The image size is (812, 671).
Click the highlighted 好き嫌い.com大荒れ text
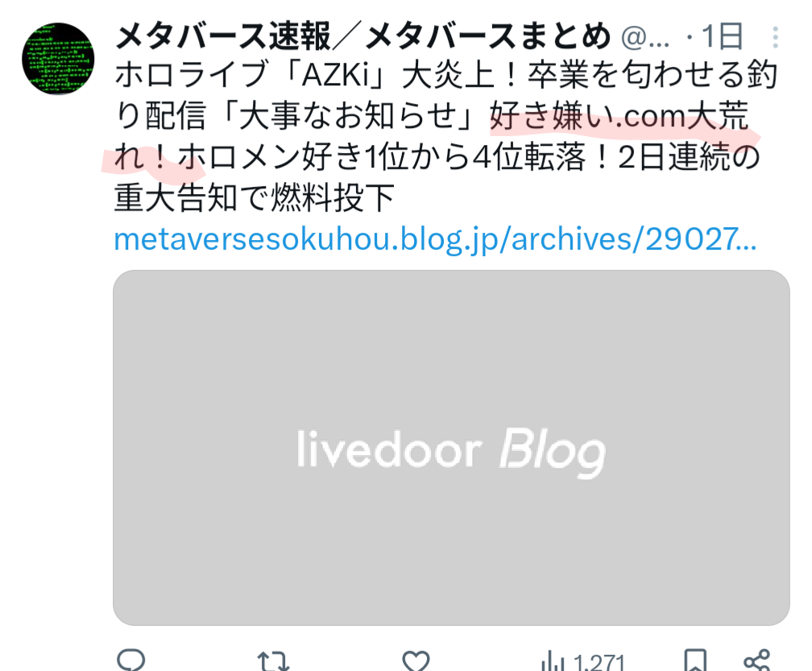coord(431,135)
